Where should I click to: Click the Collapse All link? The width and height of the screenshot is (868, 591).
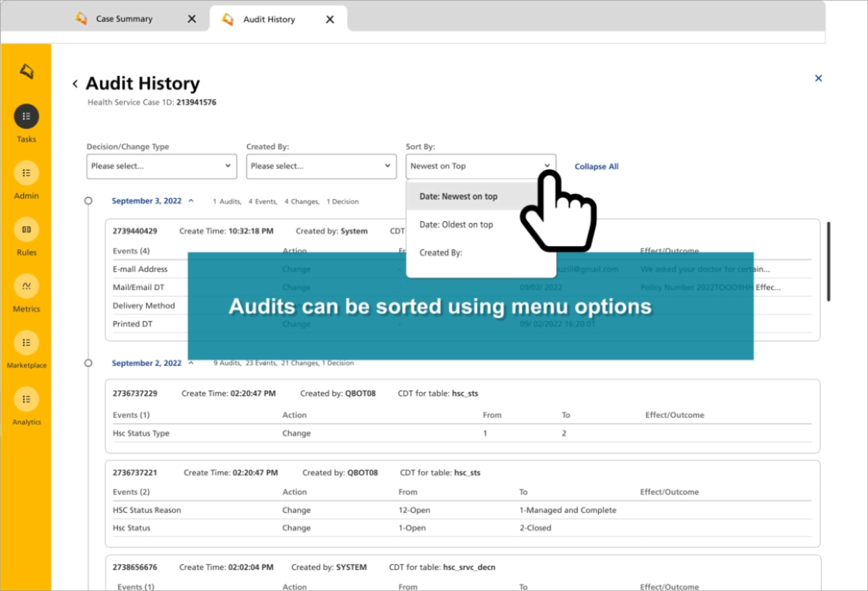pos(597,166)
